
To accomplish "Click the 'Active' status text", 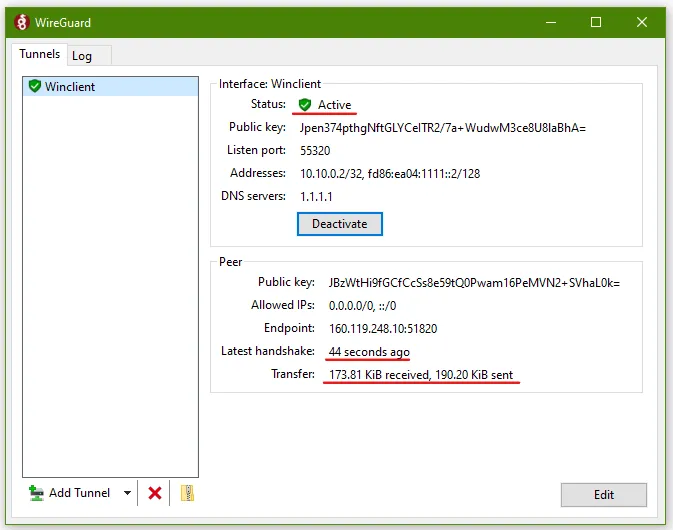I will pyautogui.click(x=334, y=105).
